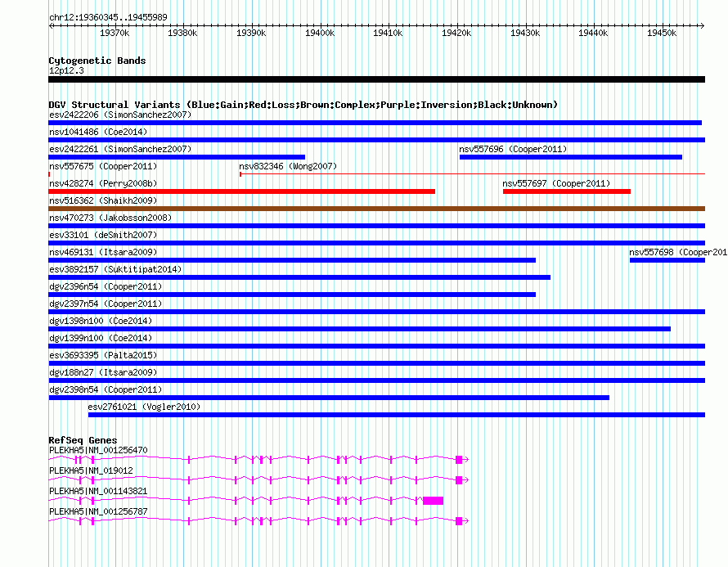Click the esv2422206 (SimonSanchez2007) variant label
The image size is (728, 567).
pos(120,115)
